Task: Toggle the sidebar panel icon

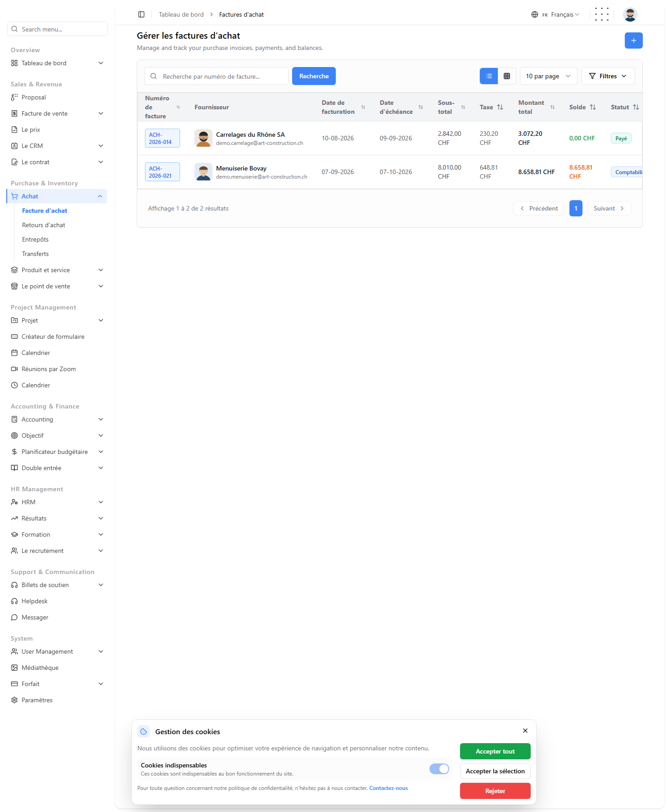Action: [141, 14]
